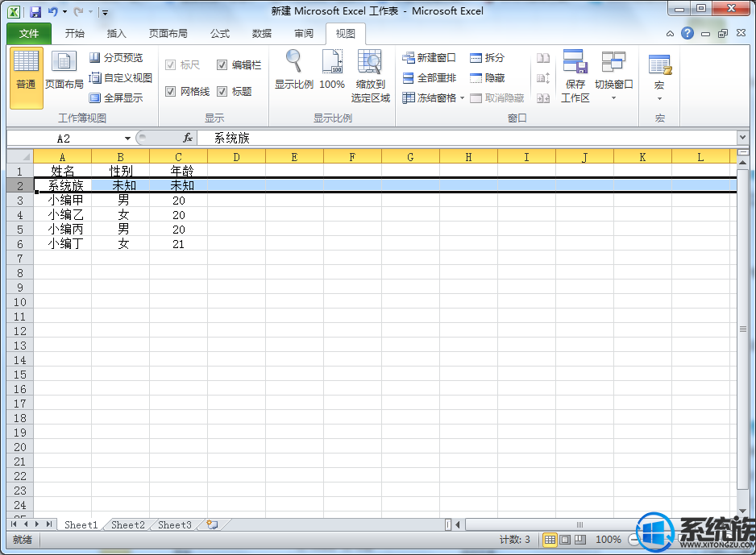Click the 年龄 header cell

coord(178,171)
